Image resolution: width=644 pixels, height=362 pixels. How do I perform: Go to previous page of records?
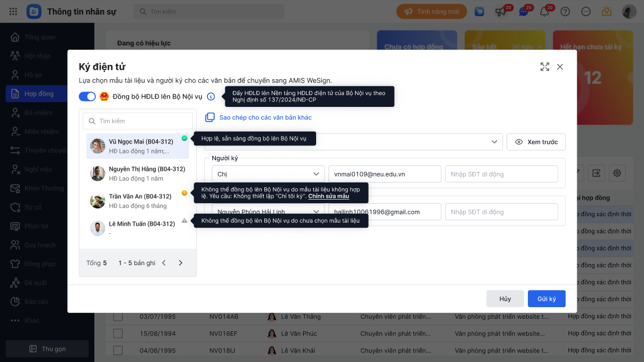164,263
